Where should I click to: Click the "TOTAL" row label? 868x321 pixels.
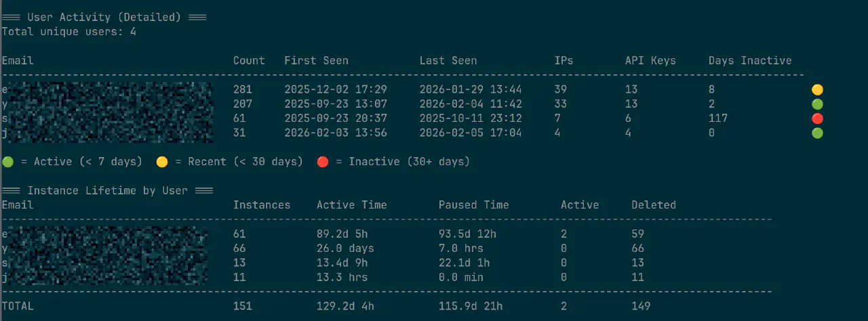[18, 306]
